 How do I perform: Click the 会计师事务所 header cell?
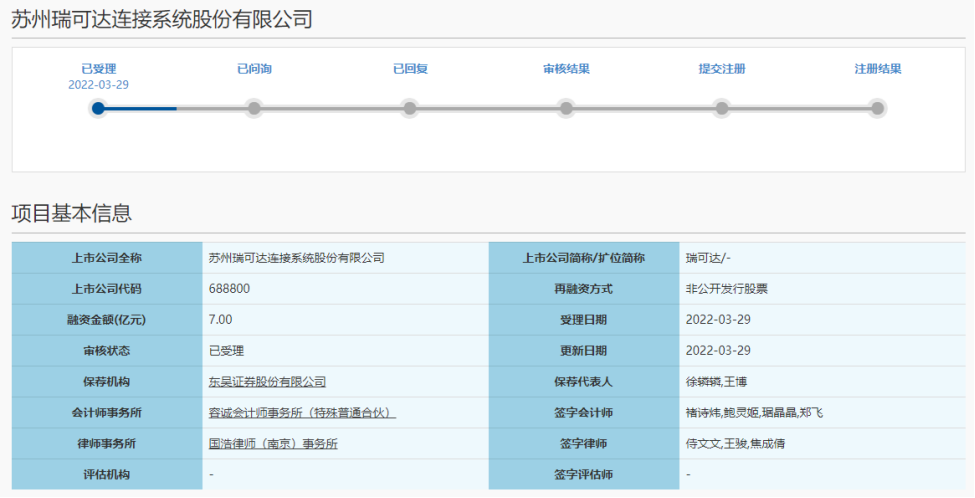[x=107, y=413]
